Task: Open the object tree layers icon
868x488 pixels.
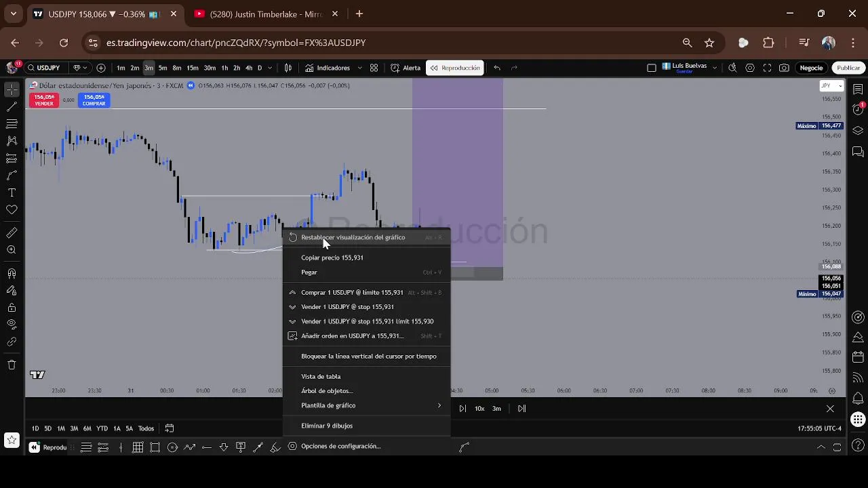Action: (858, 131)
